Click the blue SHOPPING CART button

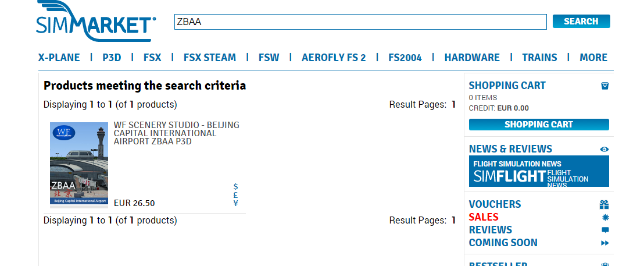[539, 125]
